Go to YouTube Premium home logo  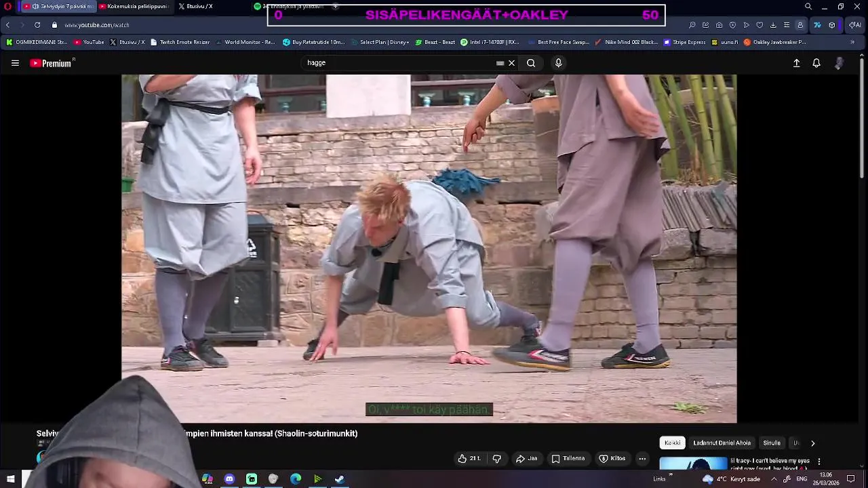point(52,63)
